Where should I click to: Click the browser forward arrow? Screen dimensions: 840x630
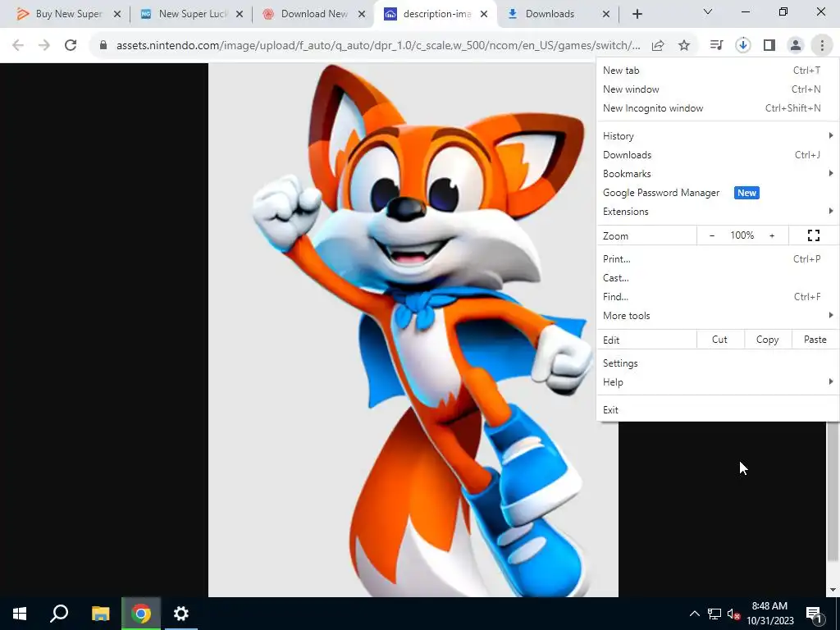coord(44,46)
